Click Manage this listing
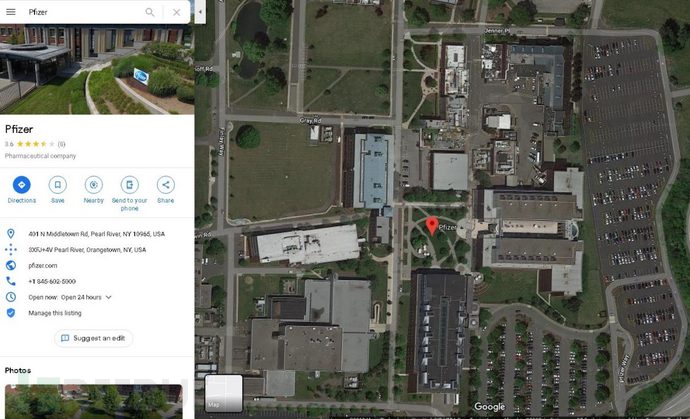The height and width of the screenshot is (419, 690). click(x=55, y=313)
